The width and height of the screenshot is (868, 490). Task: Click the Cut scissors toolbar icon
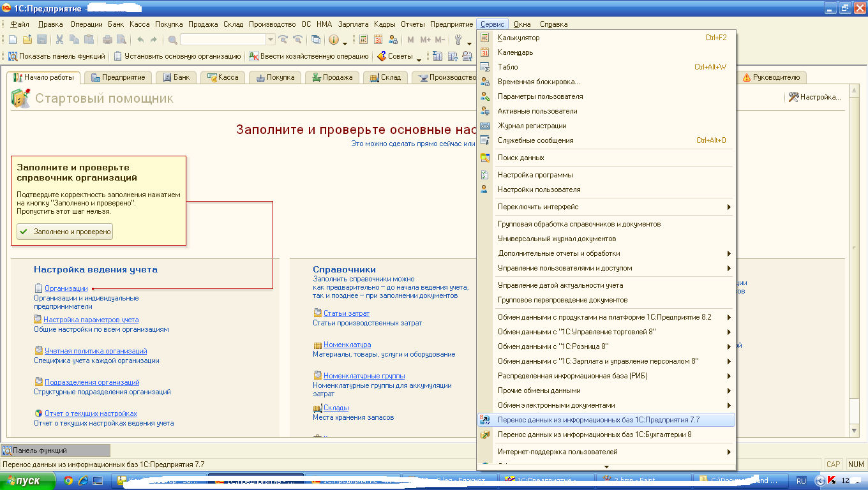tap(59, 39)
